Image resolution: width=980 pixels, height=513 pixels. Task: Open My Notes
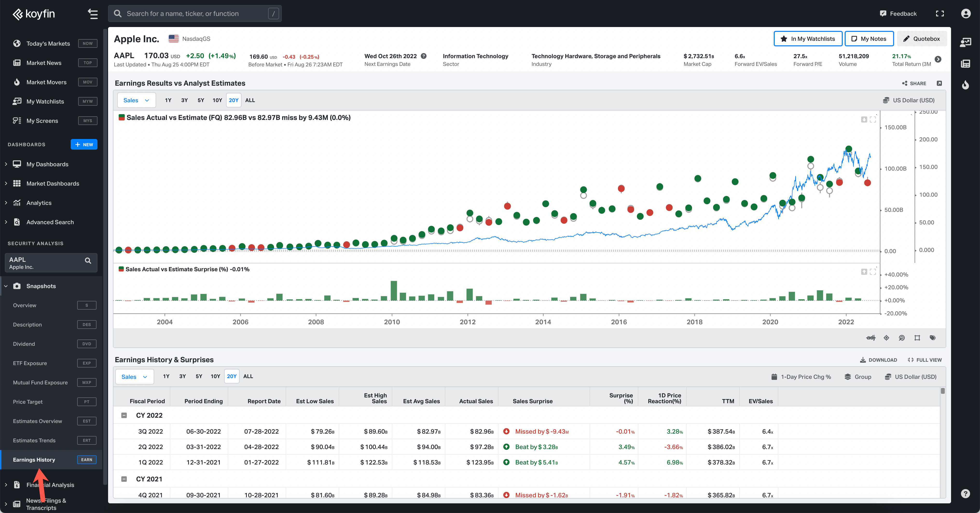click(869, 39)
